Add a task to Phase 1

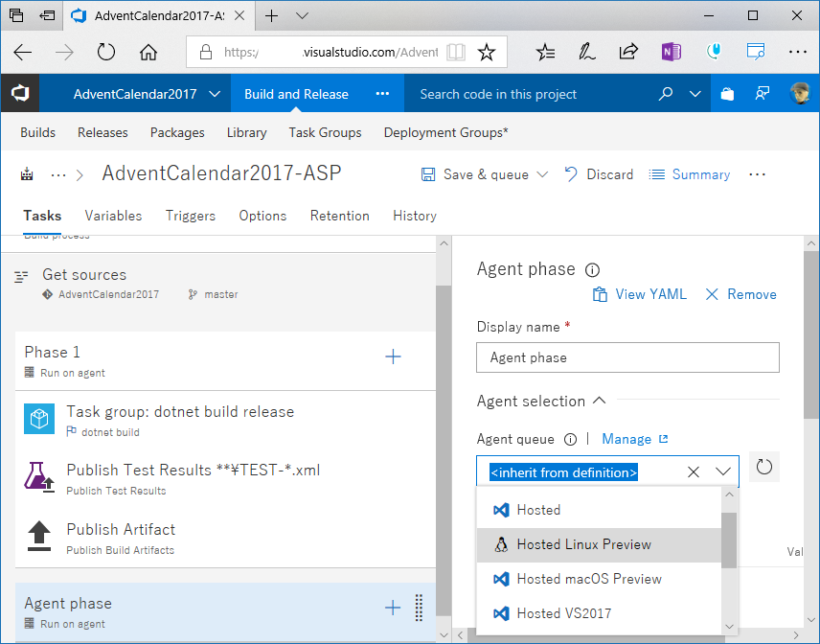pos(393,356)
